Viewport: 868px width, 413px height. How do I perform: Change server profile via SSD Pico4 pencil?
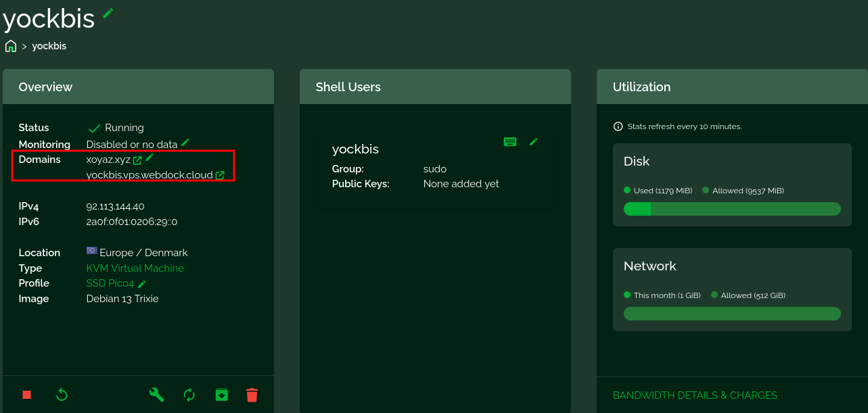click(142, 284)
